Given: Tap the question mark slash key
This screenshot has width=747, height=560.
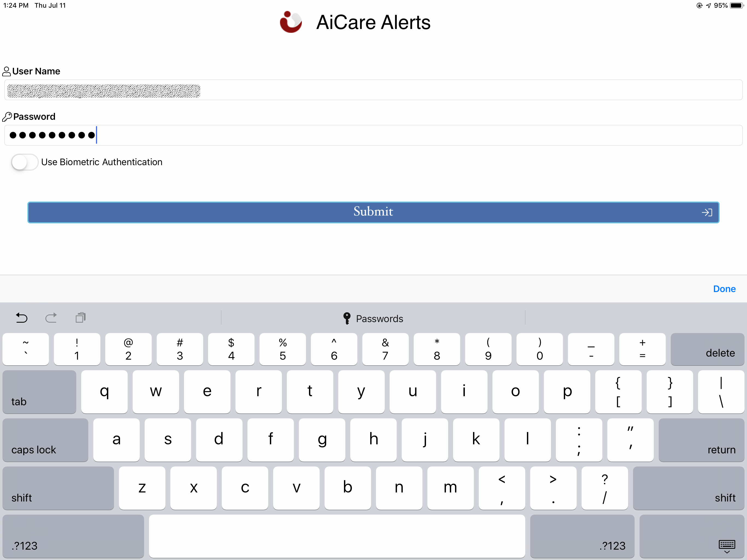Looking at the screenshot, I should pyautogui.click(x=605, y=488).
